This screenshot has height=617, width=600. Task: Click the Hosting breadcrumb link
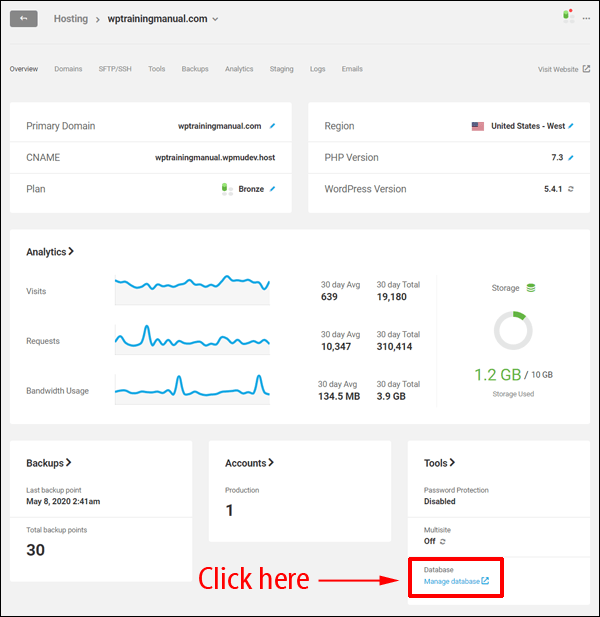[x=71, y=19]
